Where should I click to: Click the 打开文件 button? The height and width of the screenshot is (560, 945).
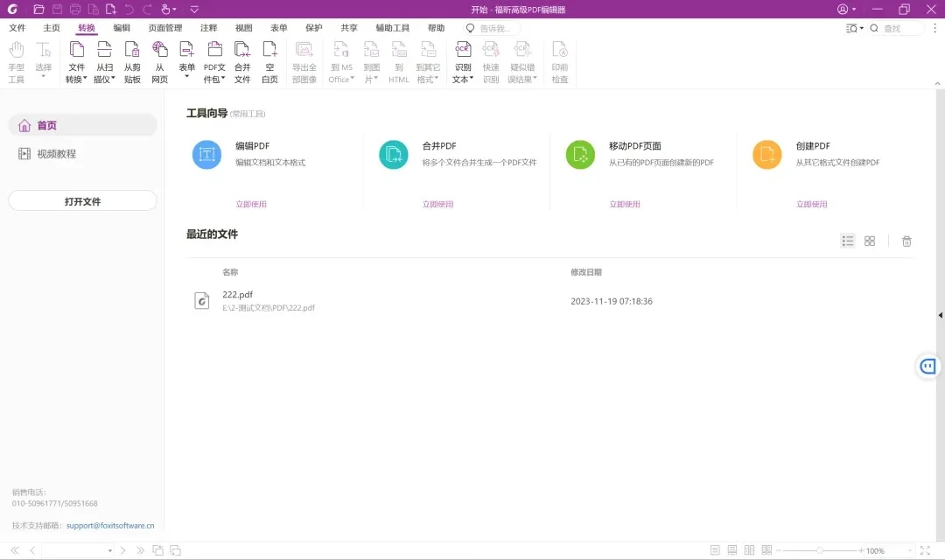82,200
